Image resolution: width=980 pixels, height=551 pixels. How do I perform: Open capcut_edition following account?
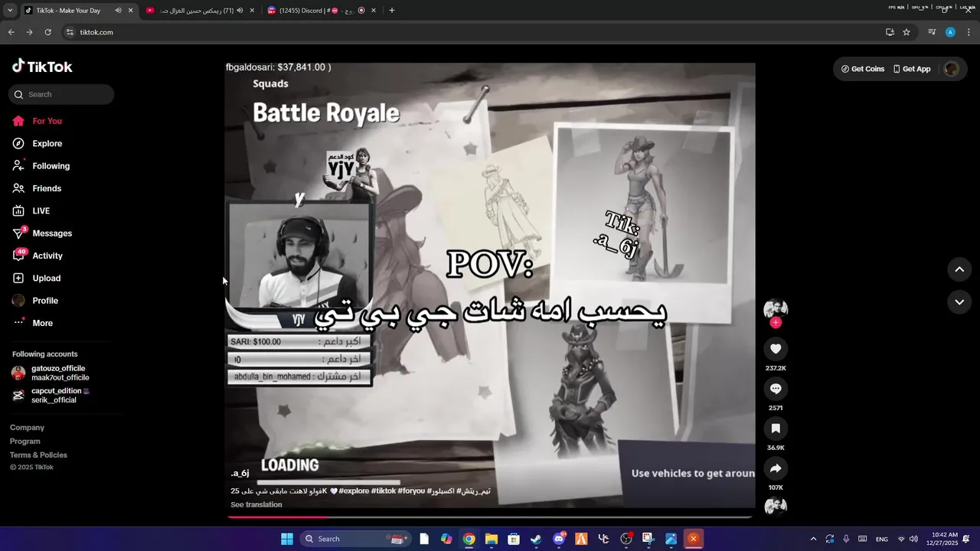[x=51, y=395]
